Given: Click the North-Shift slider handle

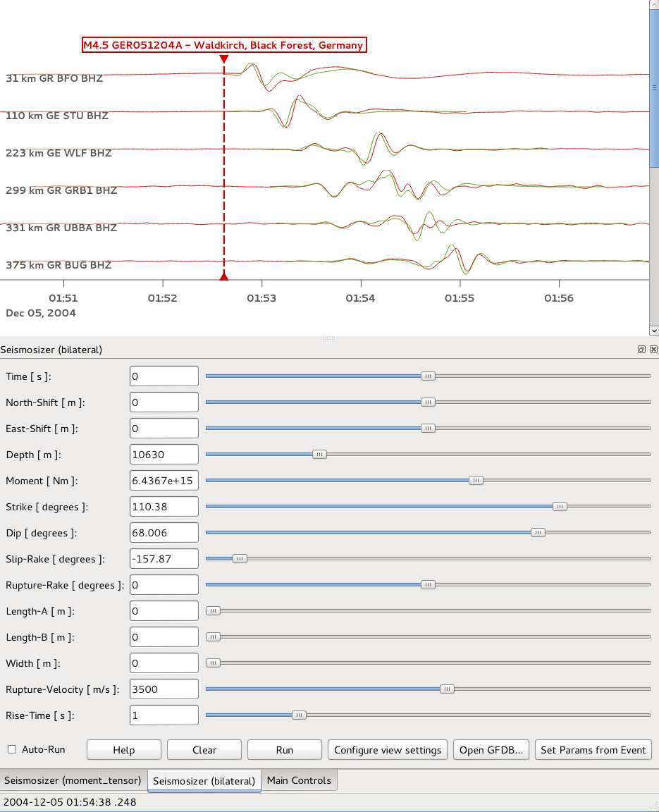Looking at the screenshot, I should coord(428,402).
